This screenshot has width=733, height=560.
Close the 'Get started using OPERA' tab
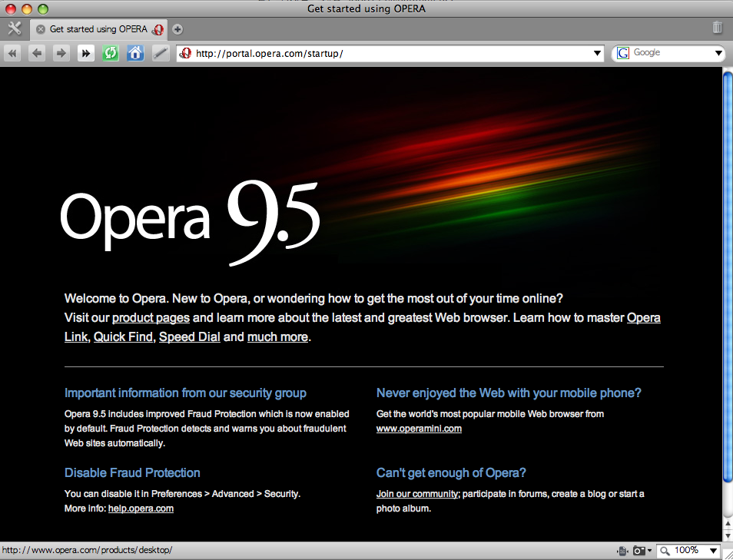41,29
